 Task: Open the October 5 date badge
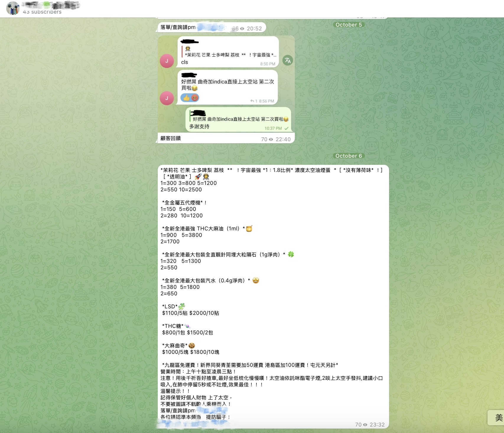tap(349, 25)
